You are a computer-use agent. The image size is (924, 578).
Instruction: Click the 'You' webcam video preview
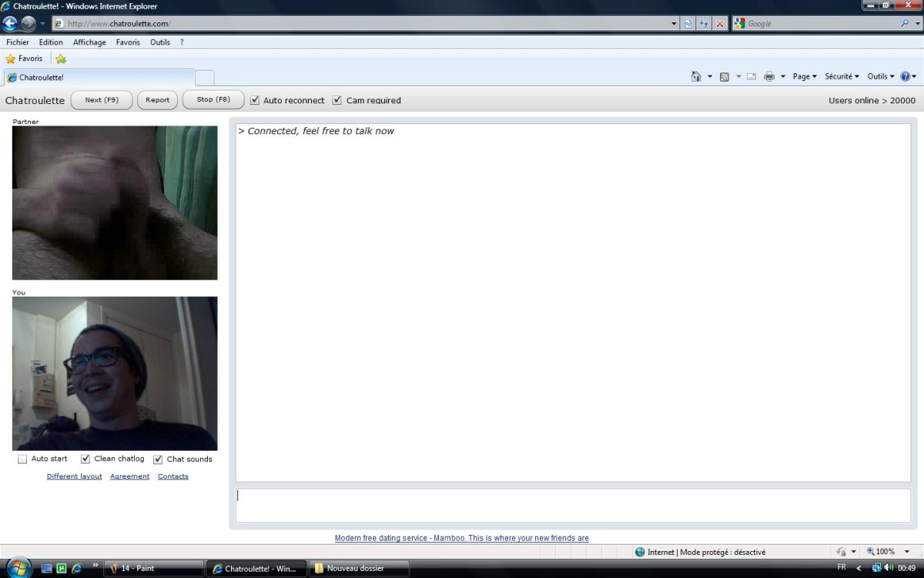point(115,374)
